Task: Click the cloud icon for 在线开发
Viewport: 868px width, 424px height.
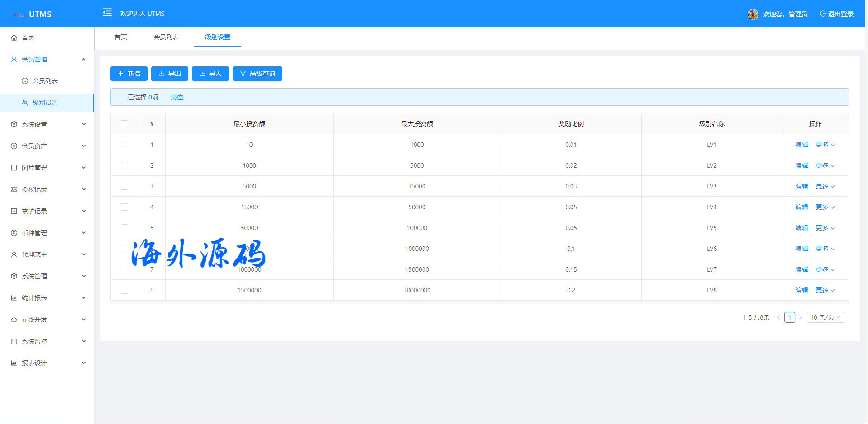Action: point(14,320)
